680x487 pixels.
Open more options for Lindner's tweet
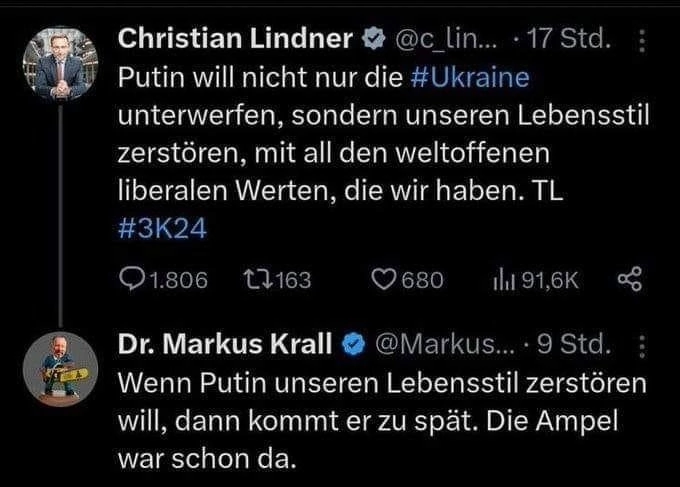coord(643,41)
